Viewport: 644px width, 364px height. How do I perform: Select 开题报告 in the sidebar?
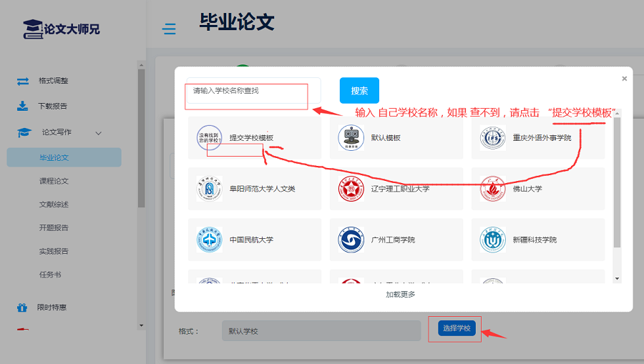click(x=54, y=227)
